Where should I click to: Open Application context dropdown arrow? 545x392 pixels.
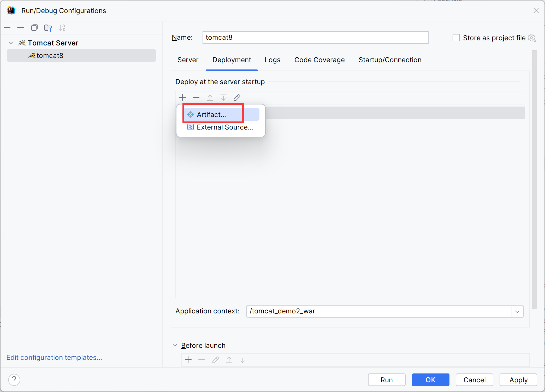tap(517, 311)
